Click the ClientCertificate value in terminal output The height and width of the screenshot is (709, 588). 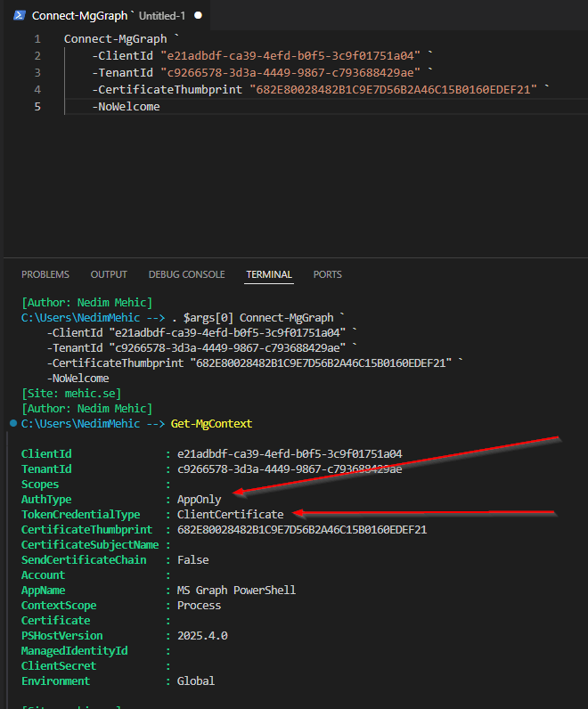coord(230,515)
